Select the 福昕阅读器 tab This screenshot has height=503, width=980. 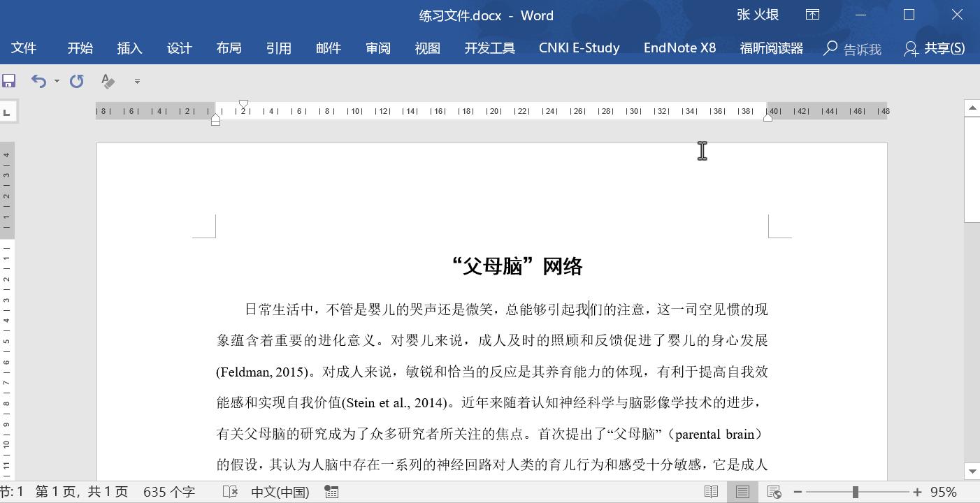(x=772, y=48)
